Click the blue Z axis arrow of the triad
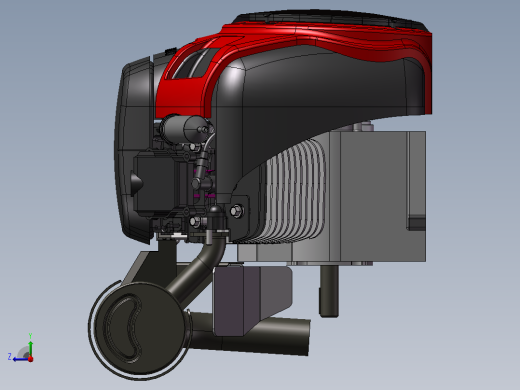 click(x=20, y=359)
